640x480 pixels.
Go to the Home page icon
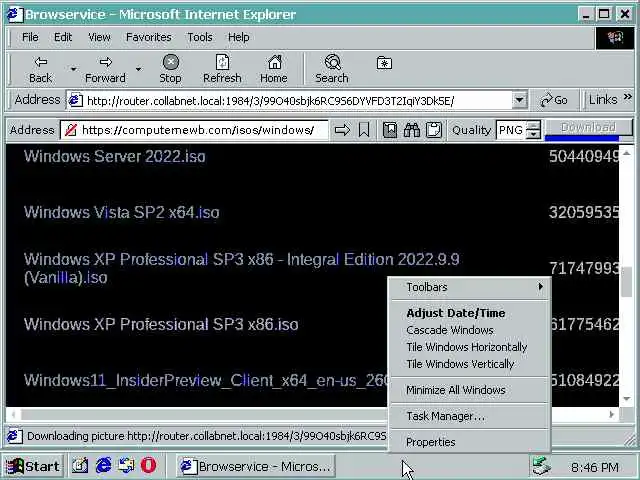[275, 62]
